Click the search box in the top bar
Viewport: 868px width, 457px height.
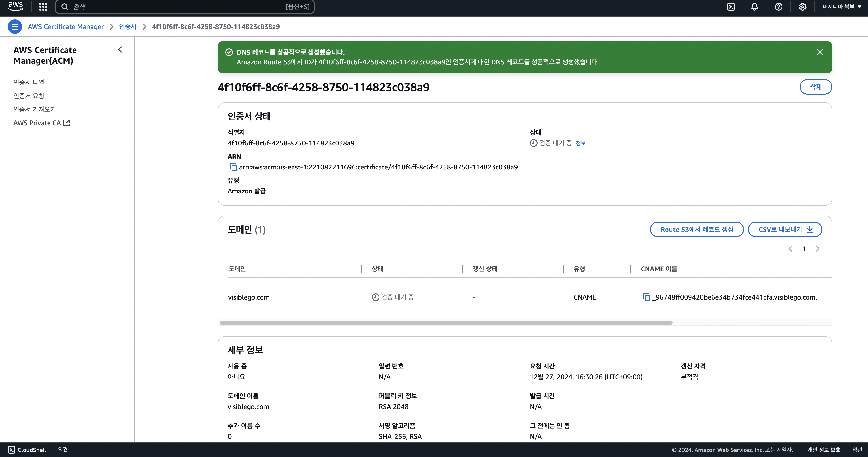coord(185,7)
